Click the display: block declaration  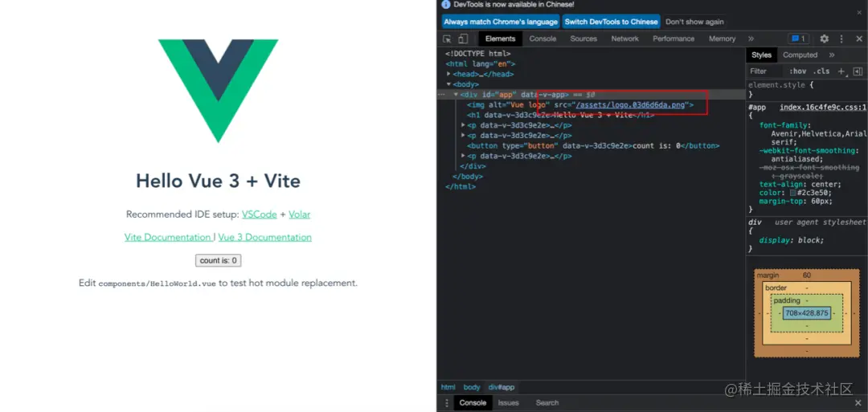tap(792, 241)
